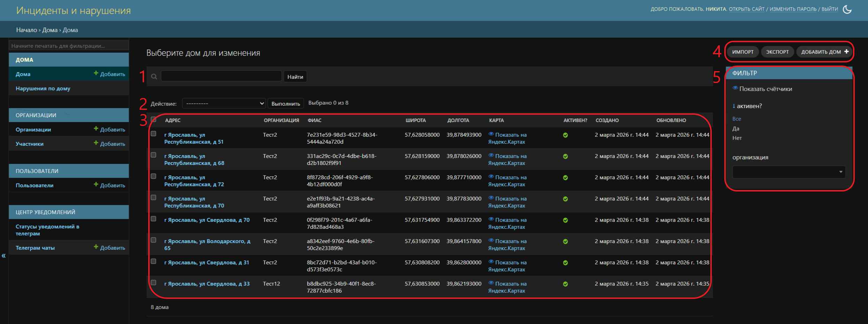Click the search magnifier icon
Screen dimensions: 868x324
click(x=154, y=77)
